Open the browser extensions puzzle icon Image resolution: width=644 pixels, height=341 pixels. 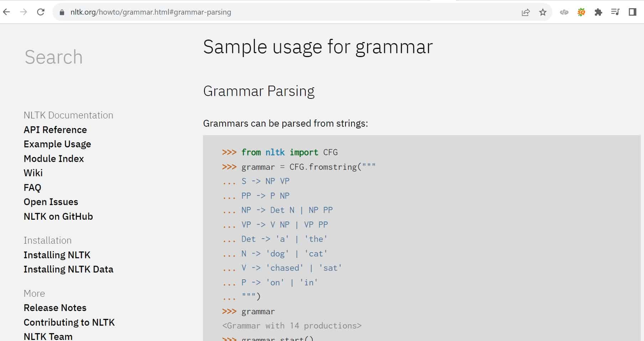click(x=598, y=12)
